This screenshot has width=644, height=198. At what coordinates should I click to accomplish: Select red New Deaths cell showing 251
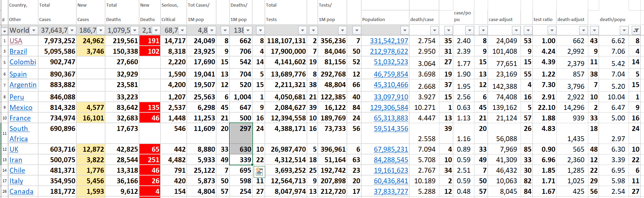pyautogui.click(x=150, y=160)
